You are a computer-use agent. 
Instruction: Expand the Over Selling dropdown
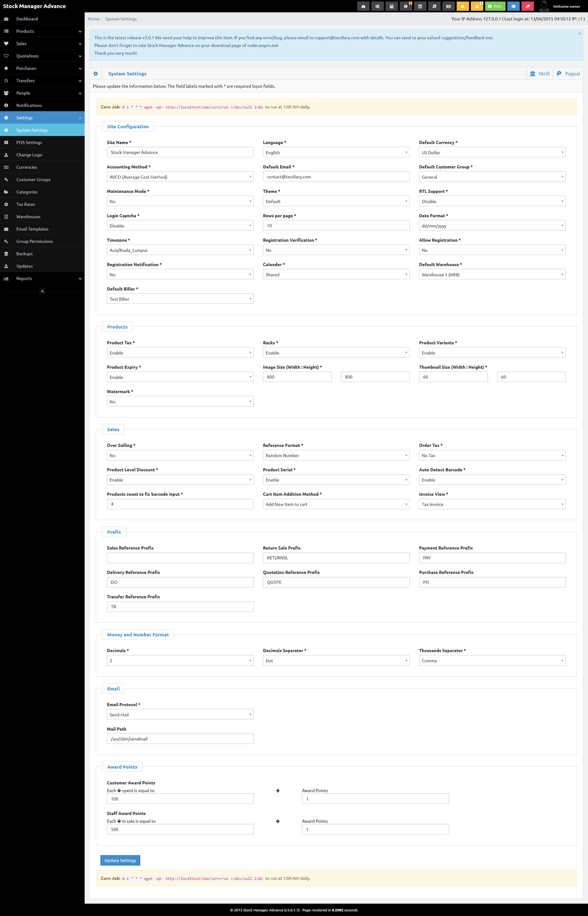tap(180, 455)
